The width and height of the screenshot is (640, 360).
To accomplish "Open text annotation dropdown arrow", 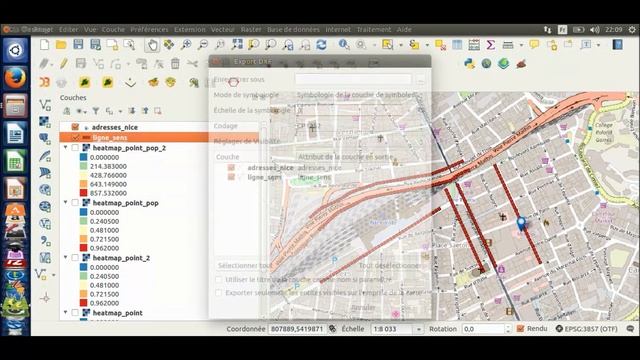I will [598, 45].
